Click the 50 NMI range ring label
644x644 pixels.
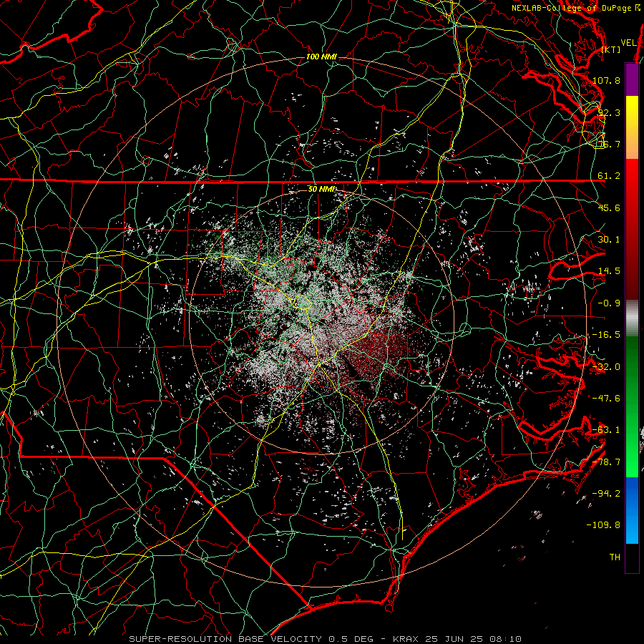pos(321,189)
